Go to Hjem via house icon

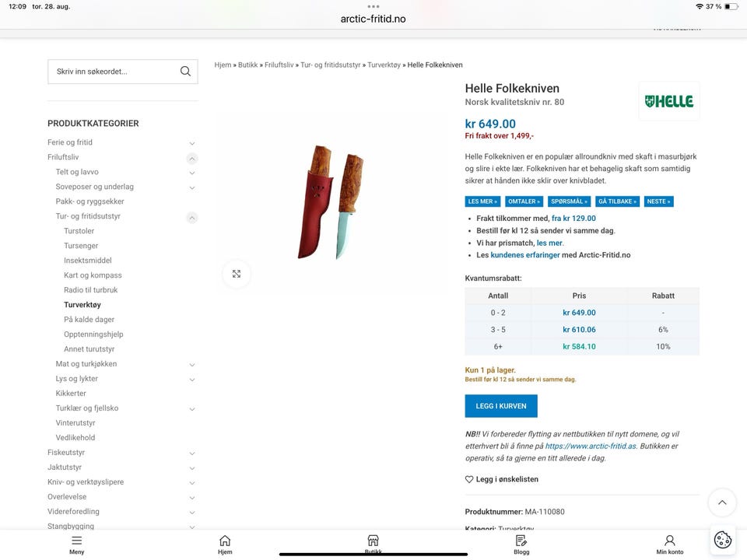point(225,541)
